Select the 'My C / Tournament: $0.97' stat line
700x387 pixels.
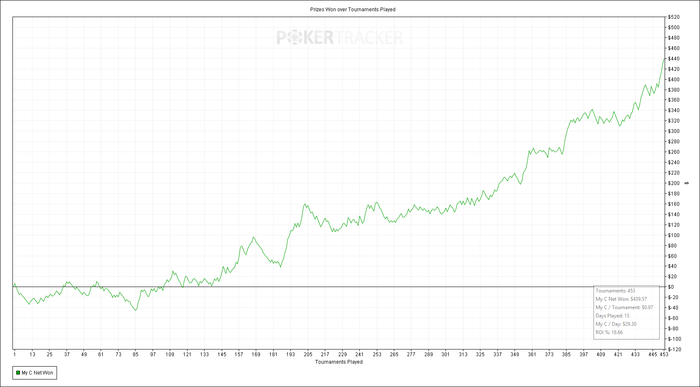pos(624,308)
